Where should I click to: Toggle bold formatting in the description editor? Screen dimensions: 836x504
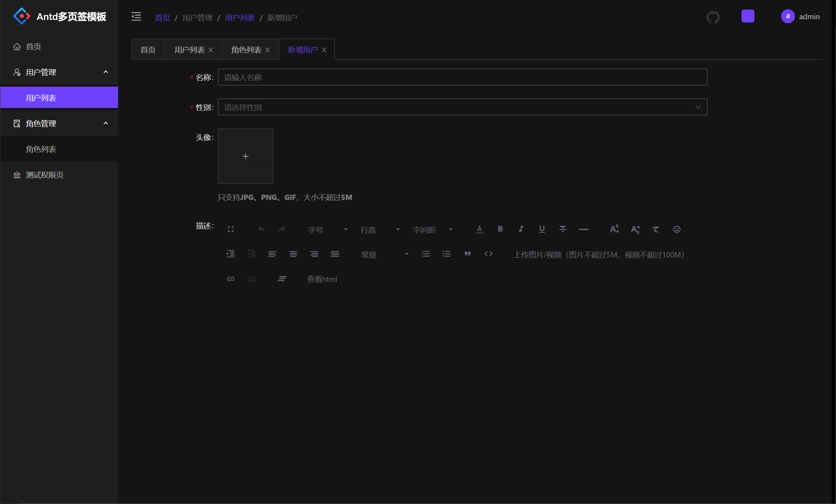(x=500, y=229)
